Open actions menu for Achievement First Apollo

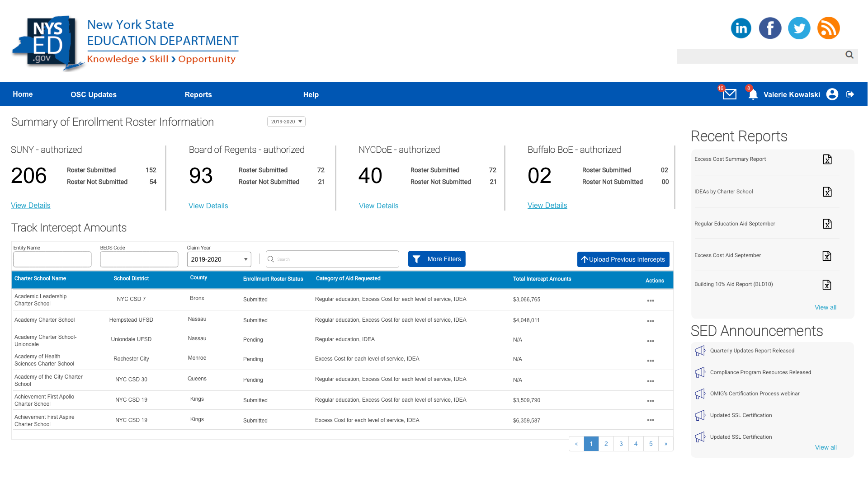[651, 401]
